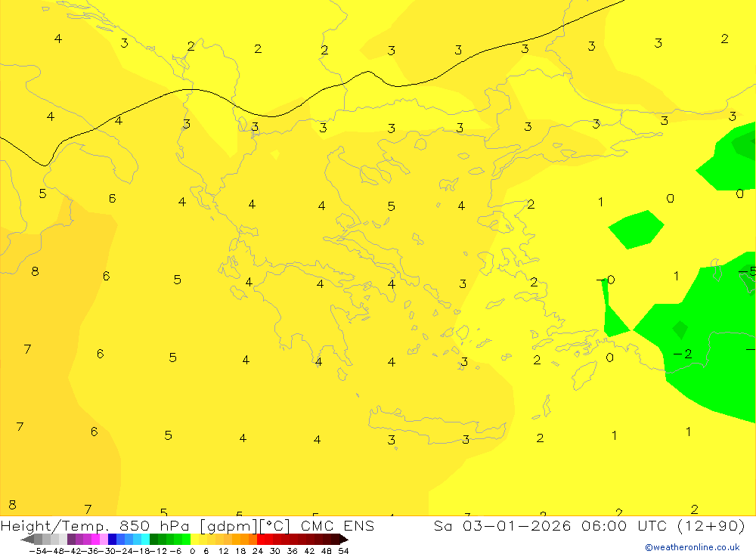Open the weatheronline.co.uk copyright link

click(692, 547)
